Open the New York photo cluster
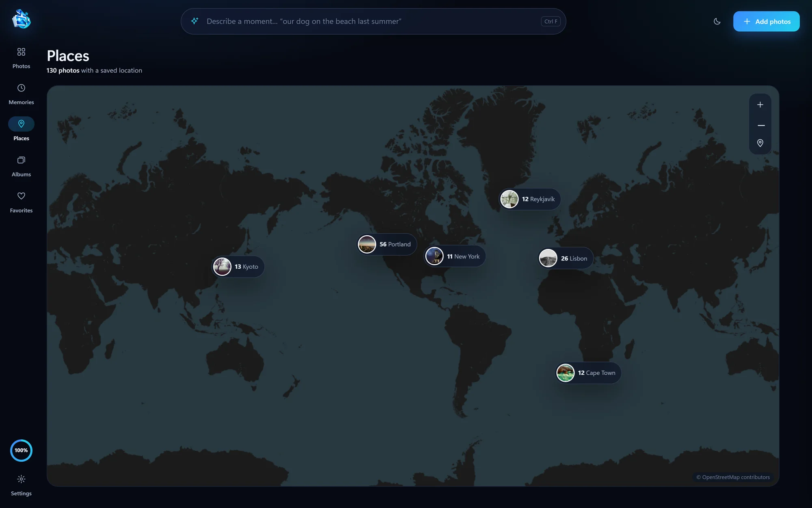This screenshot has width=812, height=508. 455,256
